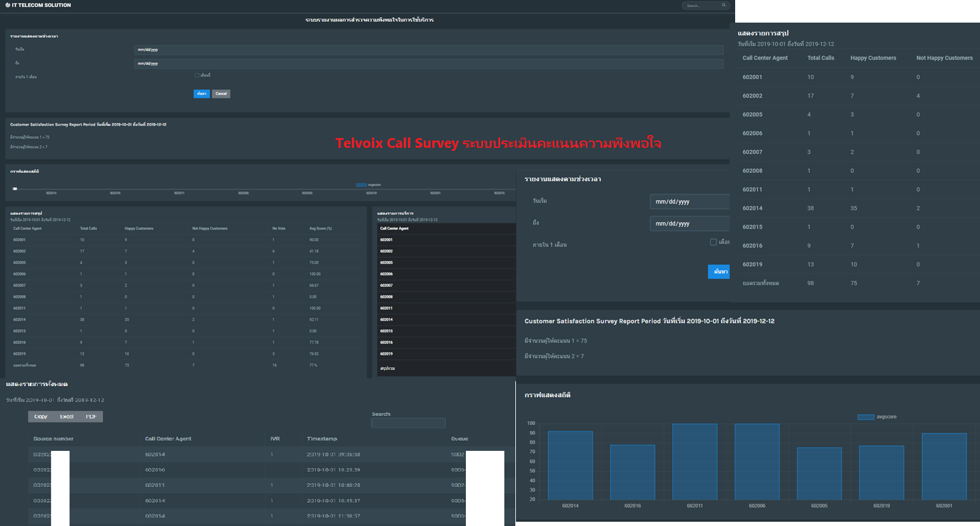Open end date input in enlarged date-range panel
Viewport: 980px width, 526px height.
(x=690, y=224)
